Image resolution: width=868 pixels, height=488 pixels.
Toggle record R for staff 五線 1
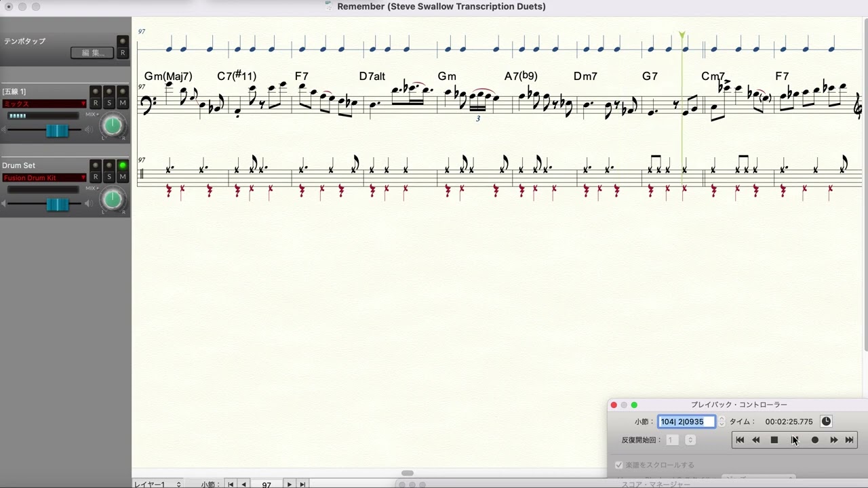(96, 103)
